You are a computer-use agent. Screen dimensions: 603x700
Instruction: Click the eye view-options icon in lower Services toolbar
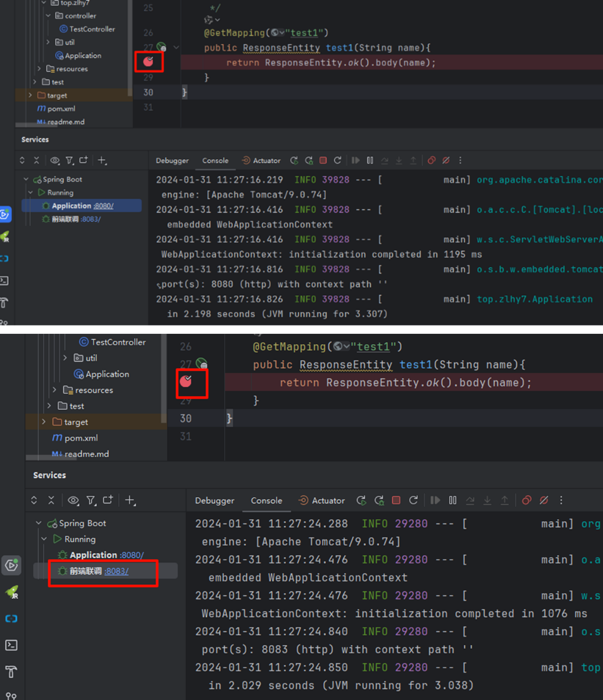pos(73,500)
